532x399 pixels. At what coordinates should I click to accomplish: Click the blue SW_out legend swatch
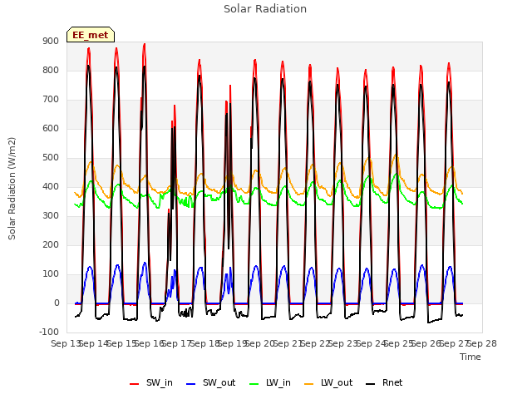pos(191,384)
